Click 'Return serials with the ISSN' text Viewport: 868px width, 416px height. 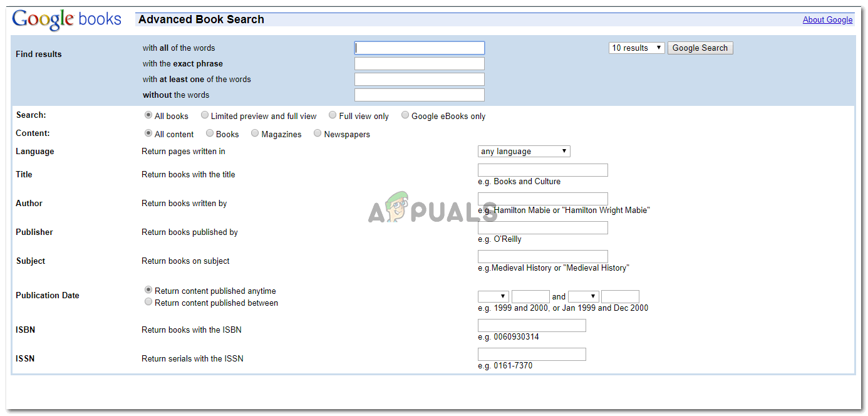coord(192,359)
